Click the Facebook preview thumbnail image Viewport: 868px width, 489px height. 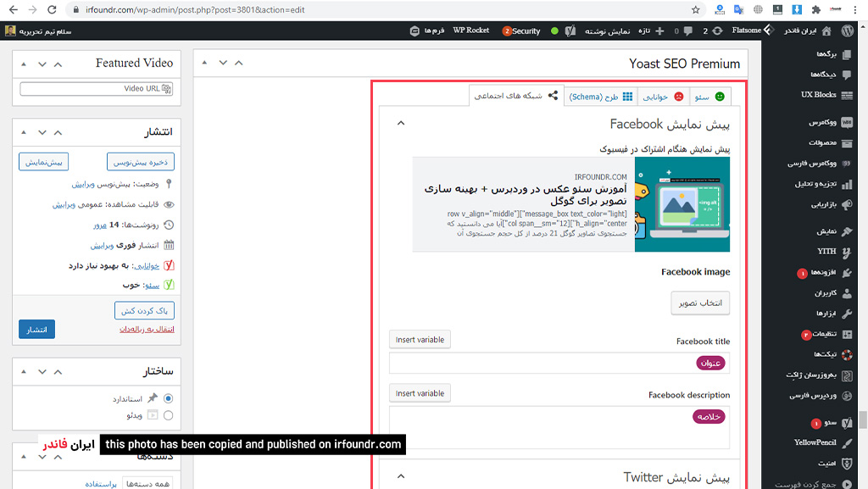point(682,204)
